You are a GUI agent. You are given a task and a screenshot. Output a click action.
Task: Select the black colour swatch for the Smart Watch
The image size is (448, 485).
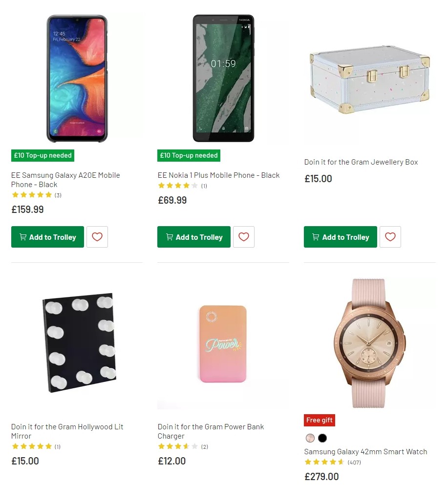pos(322,438)
